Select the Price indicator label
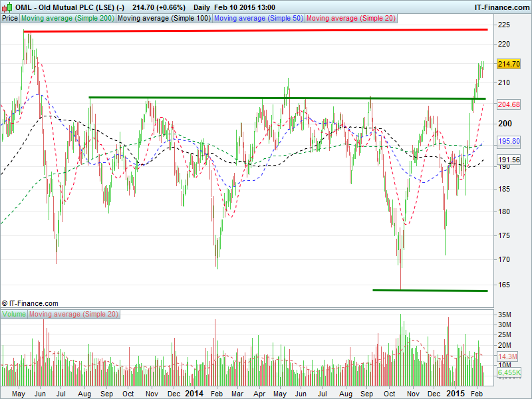Image resolution: width=532 pixels, height=399 pixels. 10,19
